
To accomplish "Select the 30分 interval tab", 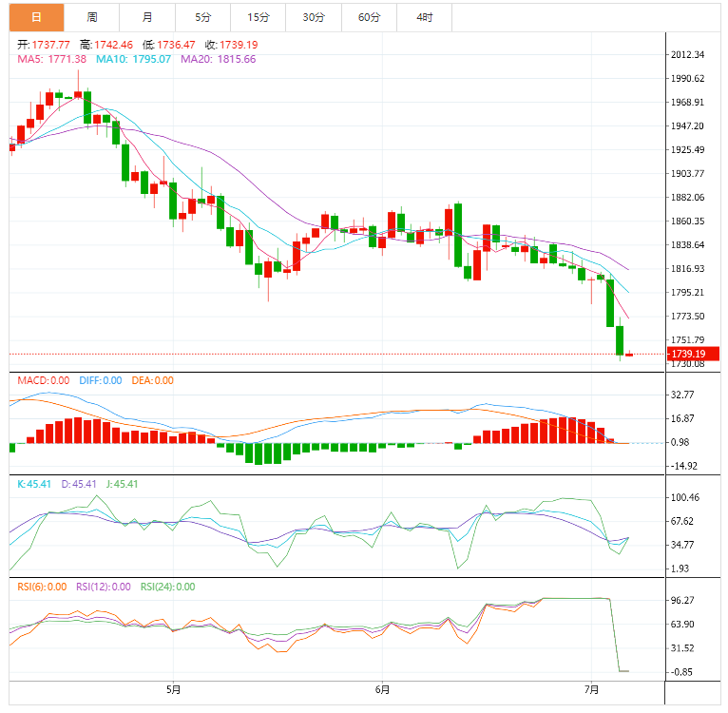I will pos(314,18).
